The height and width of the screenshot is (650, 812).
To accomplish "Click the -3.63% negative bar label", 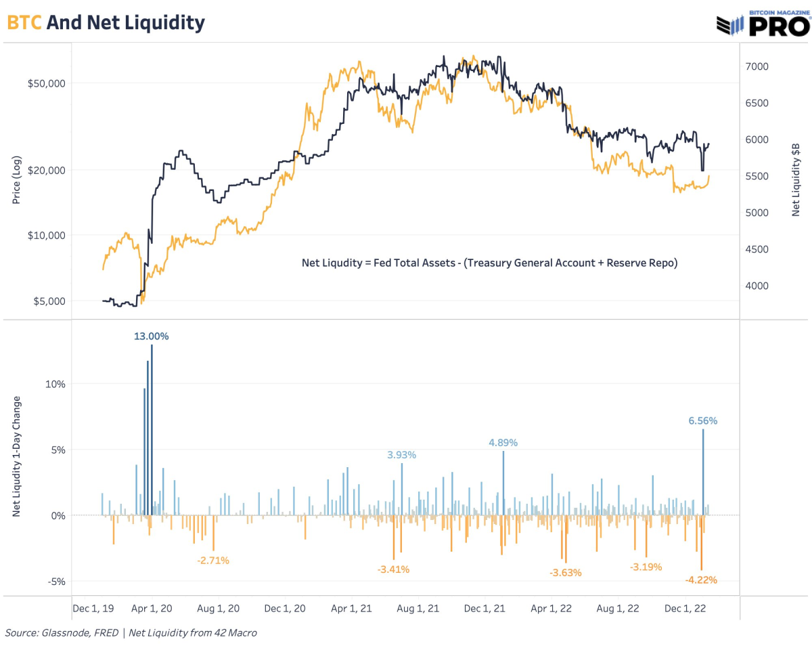I will (565, 572).
